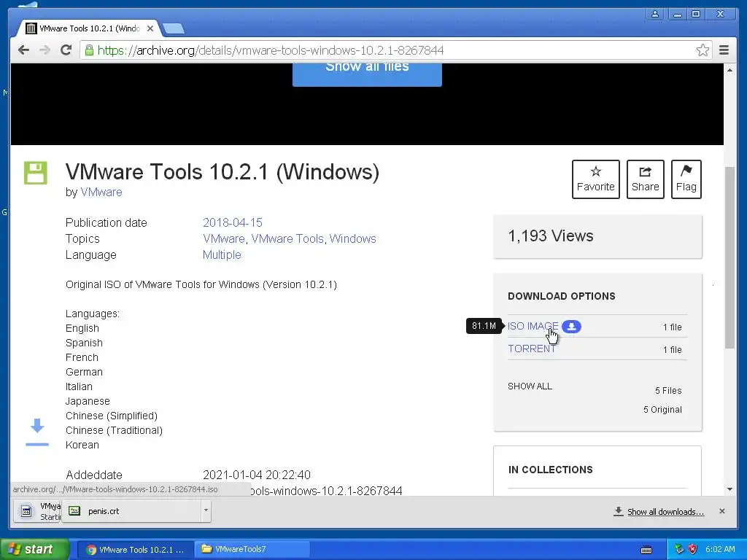Screen dimensions: 747x560
Task: Select the VMware Tools 10.2.1 tab
Action: (89, 28)
